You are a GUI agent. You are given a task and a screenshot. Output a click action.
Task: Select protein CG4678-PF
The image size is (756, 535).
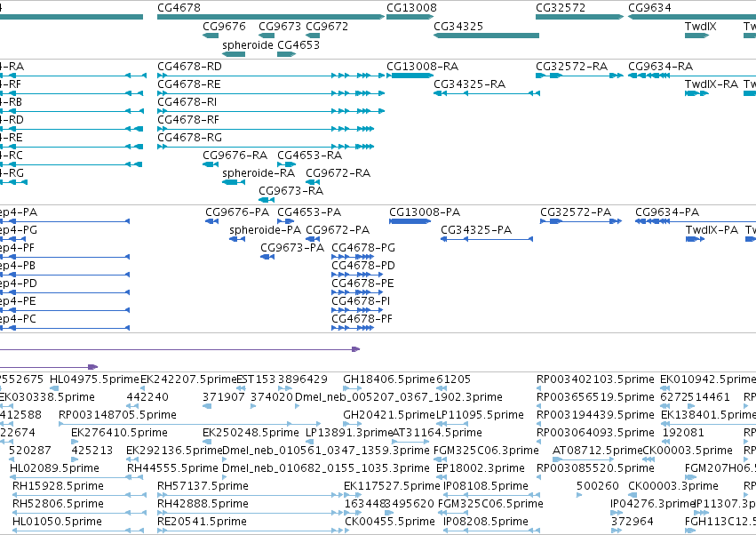[353, 328]
